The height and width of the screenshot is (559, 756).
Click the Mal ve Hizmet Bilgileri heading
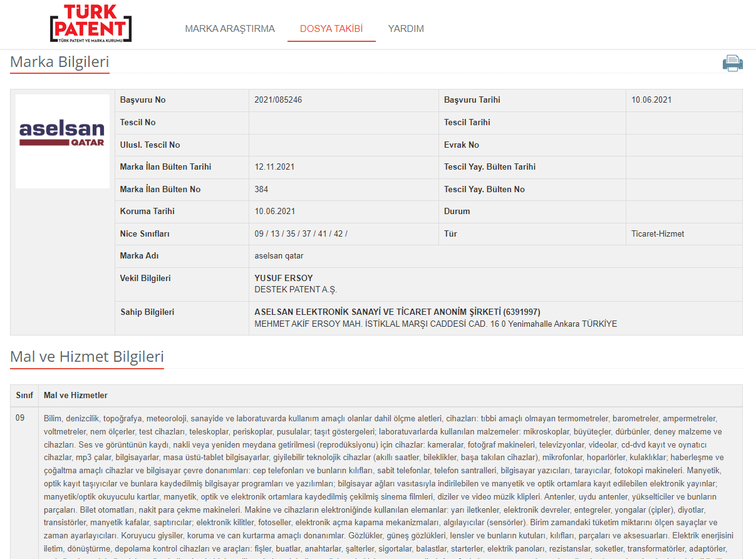(87, 357)
